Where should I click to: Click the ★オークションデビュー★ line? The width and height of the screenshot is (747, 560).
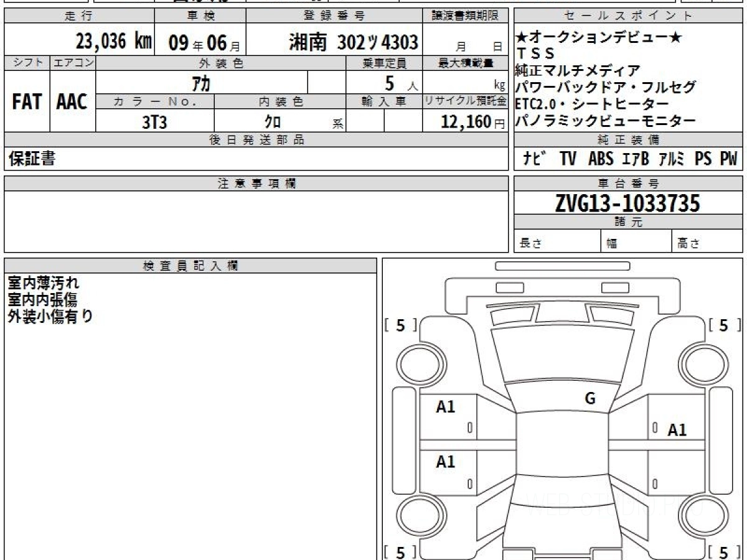point(599,37)
